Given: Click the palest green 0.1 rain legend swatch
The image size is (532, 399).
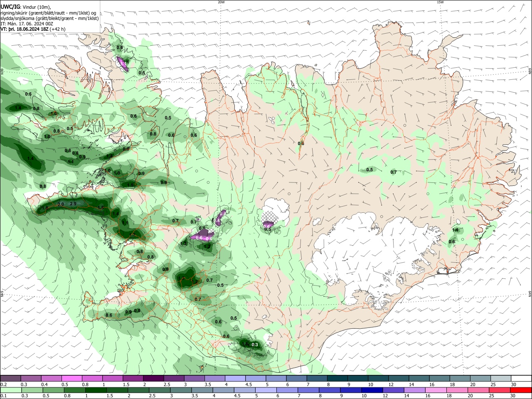Looking at the screenshot, I should [x=11, y=390].
